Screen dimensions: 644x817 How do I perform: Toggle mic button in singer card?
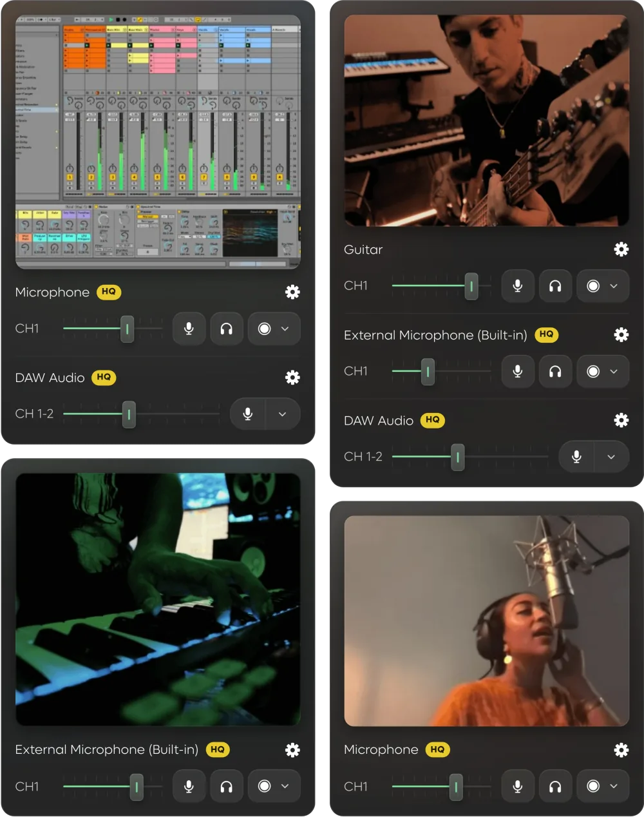coord(518,786)
